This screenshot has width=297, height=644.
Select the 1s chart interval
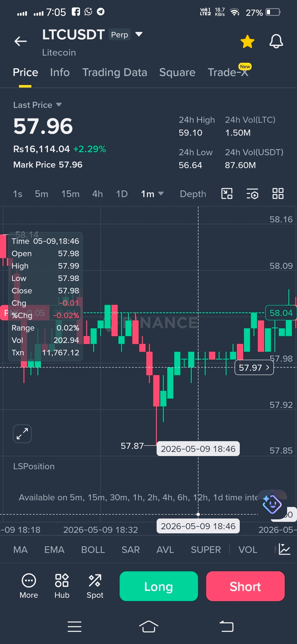click(x=18, y=194)
